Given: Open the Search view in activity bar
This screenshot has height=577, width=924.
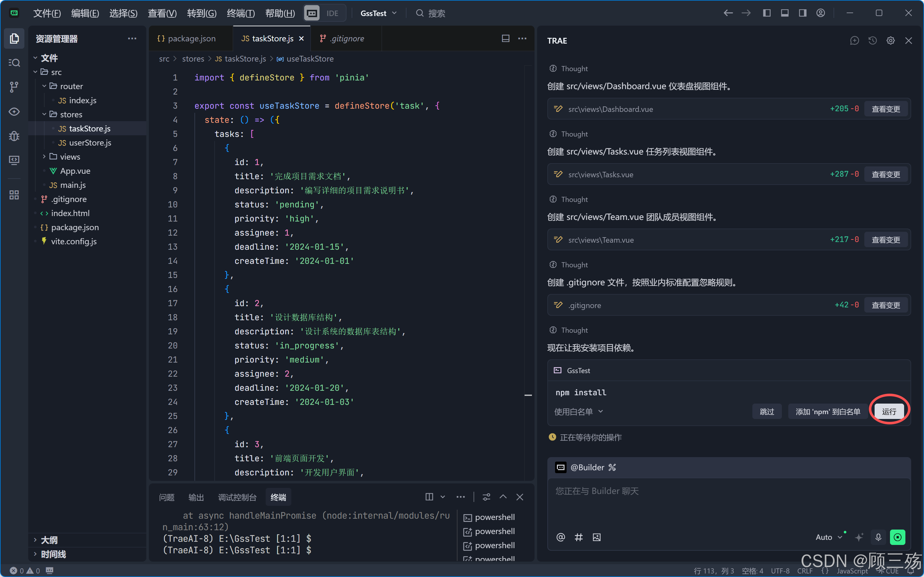Looking at the screenshot, I should pyautogui.click(x=14, y=63).
